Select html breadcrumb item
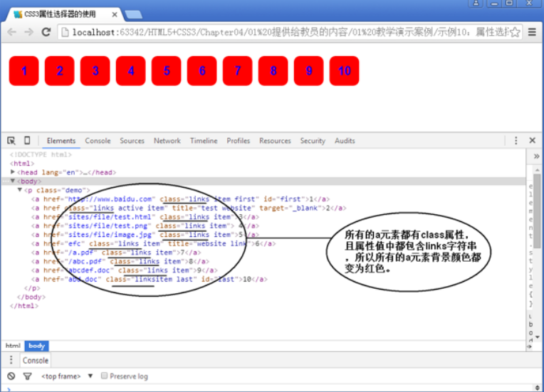The height and width of the screenshot is (392, 544). click(x=14, y=346)
